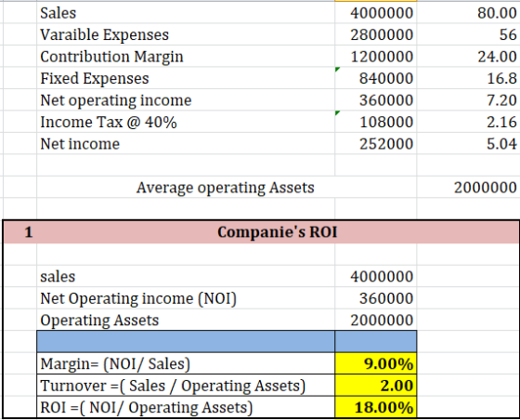Select the 'Net operating income' label cell
This screenshot has width=520, height=420.
186,99
